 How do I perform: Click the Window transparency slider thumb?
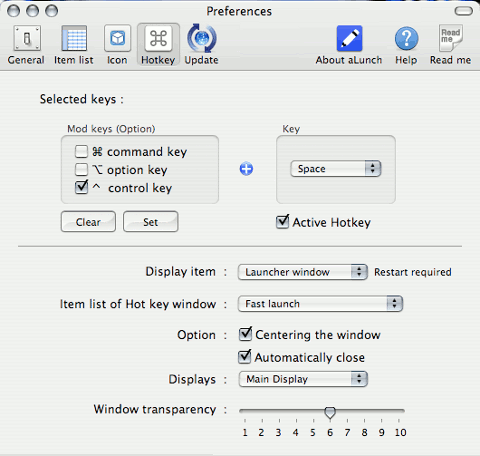coord(330,413)
